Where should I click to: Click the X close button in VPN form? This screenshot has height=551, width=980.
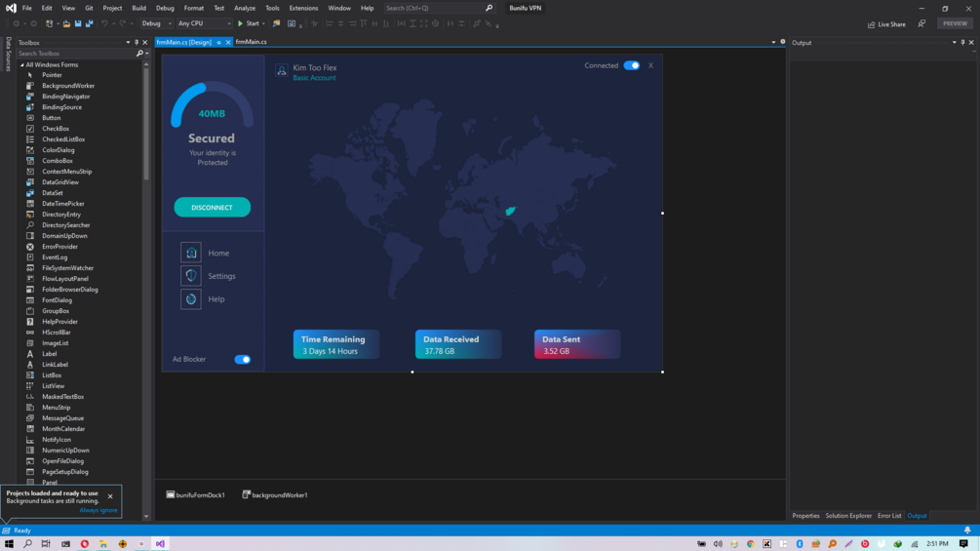click(650, 65)
